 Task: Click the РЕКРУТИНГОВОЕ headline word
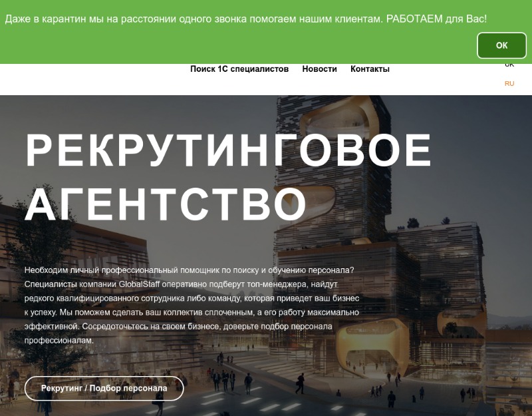pos(228,150)
